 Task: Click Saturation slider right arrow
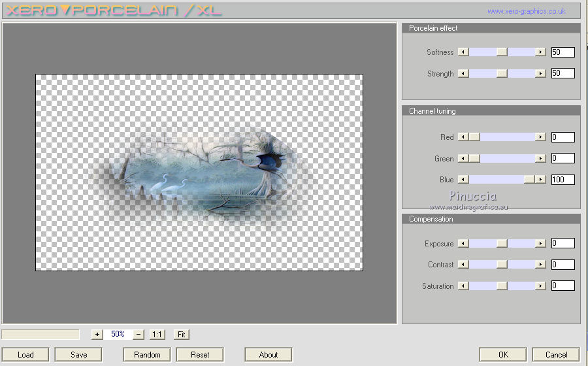540,286
